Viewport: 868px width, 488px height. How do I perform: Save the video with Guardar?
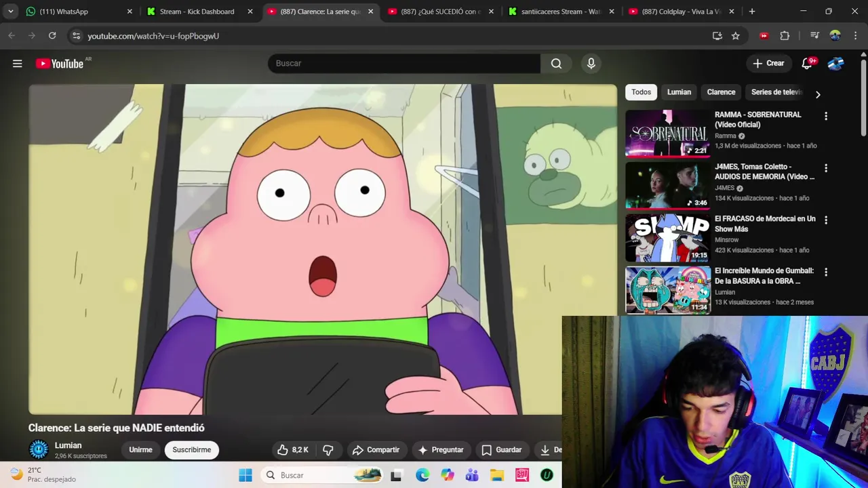click(x=502, y=450)
